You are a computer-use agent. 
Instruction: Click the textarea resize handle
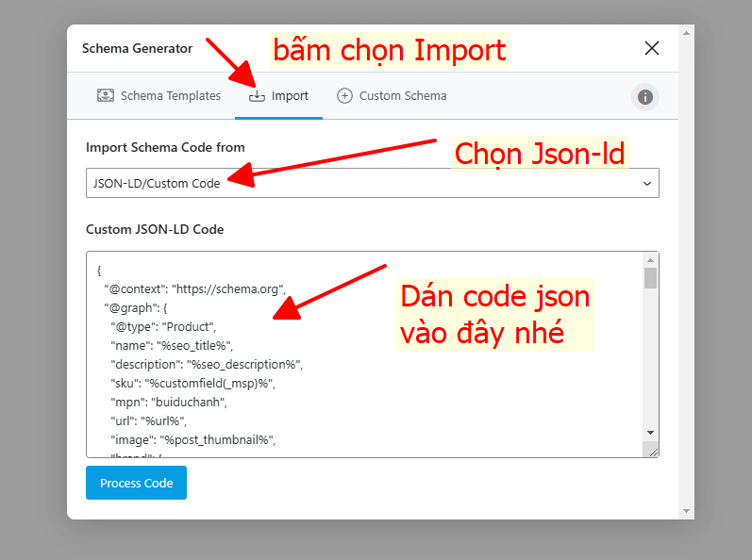point(653,453)
